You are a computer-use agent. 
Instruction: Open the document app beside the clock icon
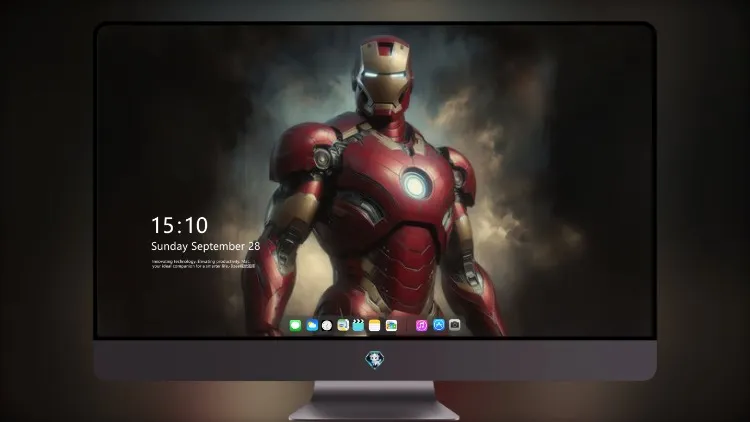point(343,325)
